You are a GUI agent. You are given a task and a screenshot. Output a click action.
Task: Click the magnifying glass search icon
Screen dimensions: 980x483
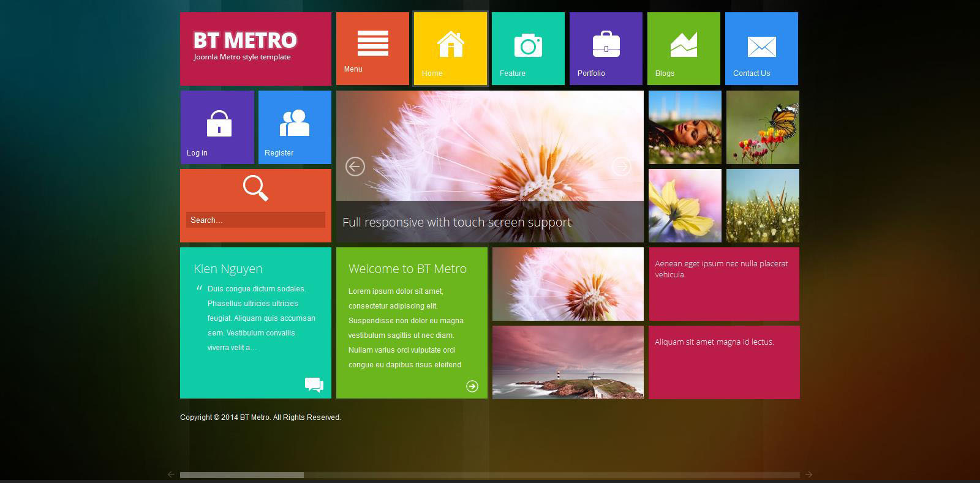[255, 189]
